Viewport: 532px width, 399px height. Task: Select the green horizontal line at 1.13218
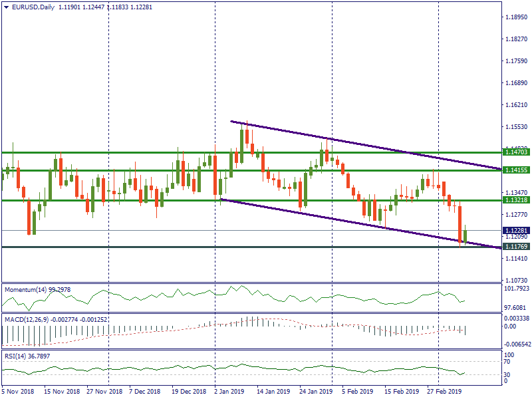tap(133, 200)
